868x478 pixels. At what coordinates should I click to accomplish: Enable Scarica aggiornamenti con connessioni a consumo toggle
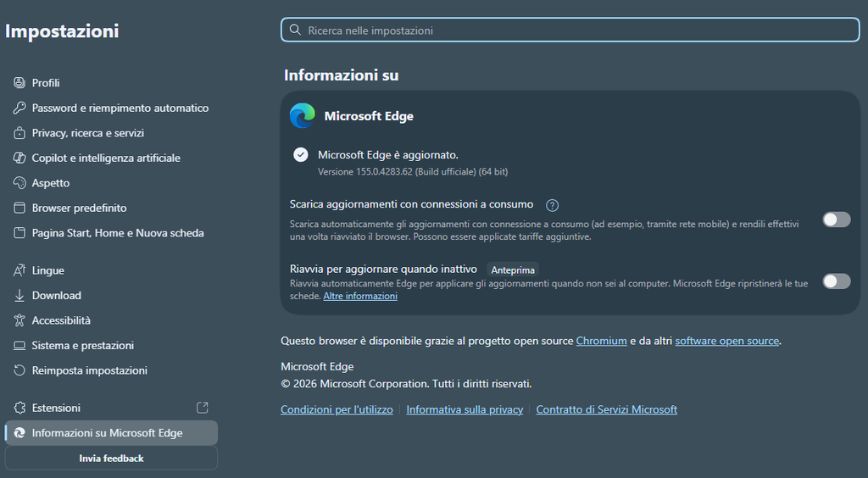[837, 220]
